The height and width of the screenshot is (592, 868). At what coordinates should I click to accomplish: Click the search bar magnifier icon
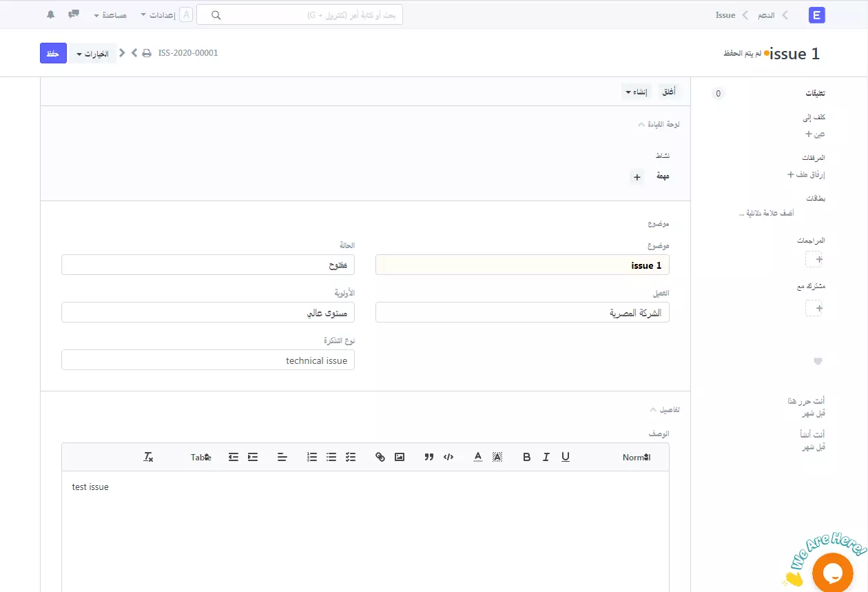(216, 15)
